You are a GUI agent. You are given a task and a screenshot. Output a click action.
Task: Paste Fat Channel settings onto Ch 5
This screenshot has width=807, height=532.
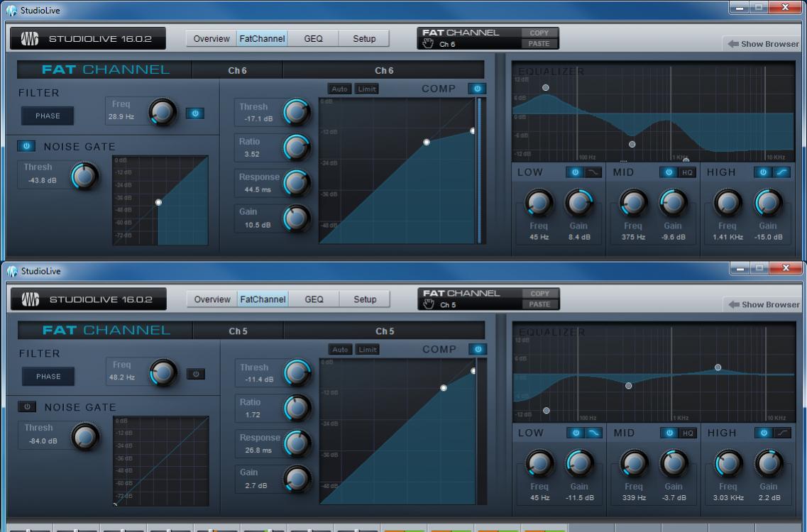[539, 304]
